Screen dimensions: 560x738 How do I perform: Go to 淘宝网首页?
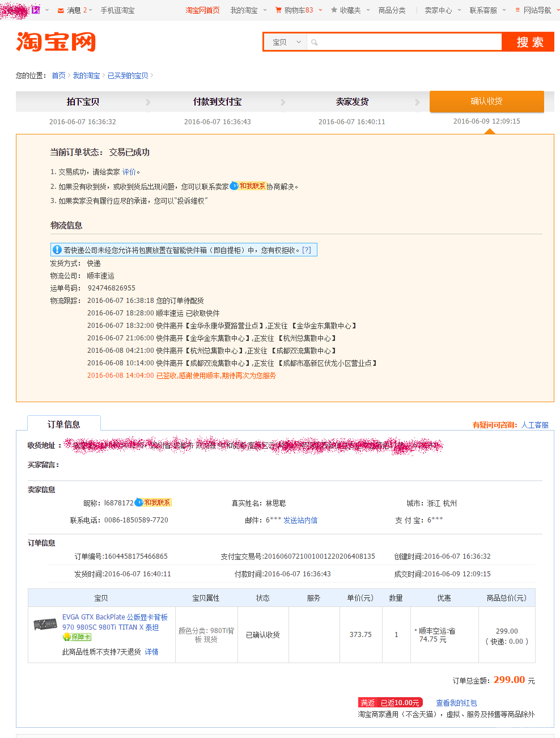(x=202, y=10)
